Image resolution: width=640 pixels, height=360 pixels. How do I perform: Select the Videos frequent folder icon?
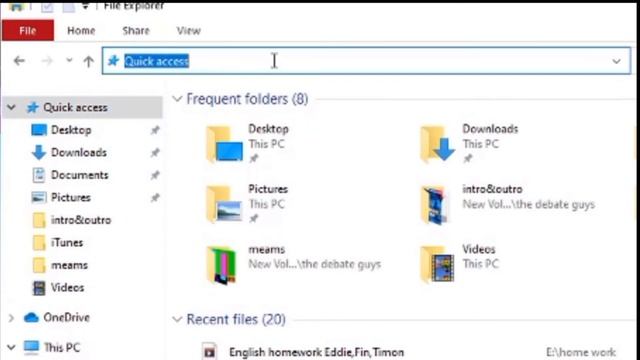(438, 264)
